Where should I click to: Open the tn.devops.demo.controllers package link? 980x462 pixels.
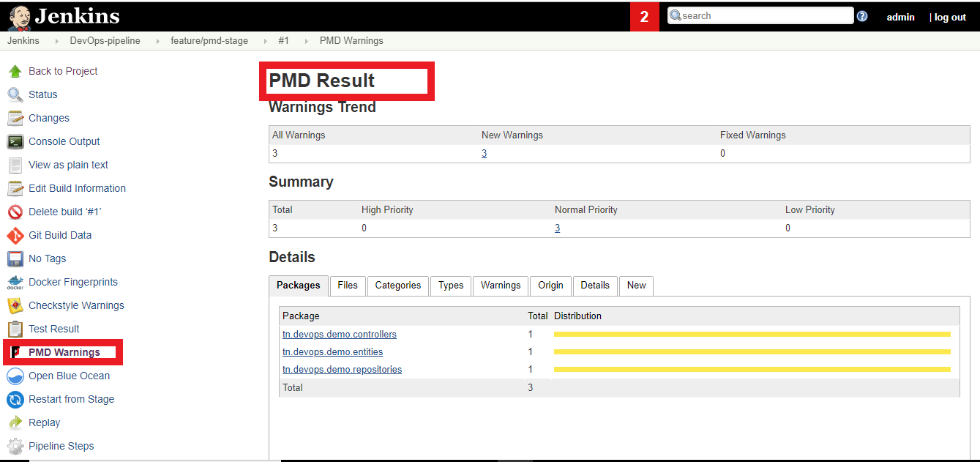340,335
